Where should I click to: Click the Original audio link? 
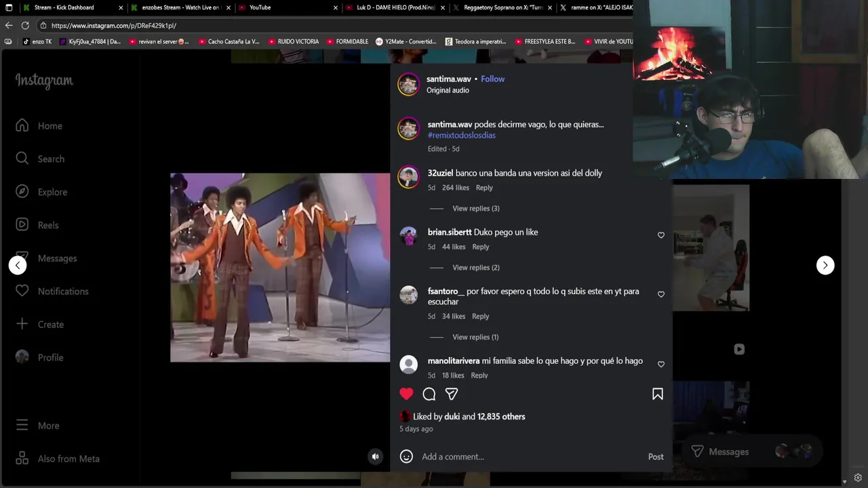pos(448,90)
